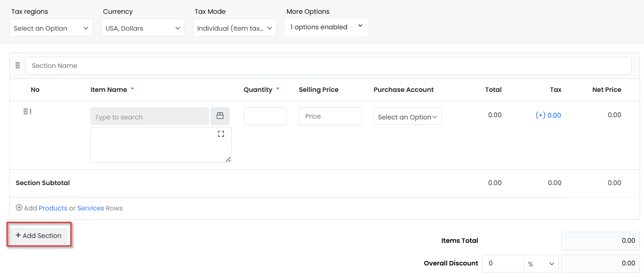Expand More Options with 1 options enabled

pos(326,27)
